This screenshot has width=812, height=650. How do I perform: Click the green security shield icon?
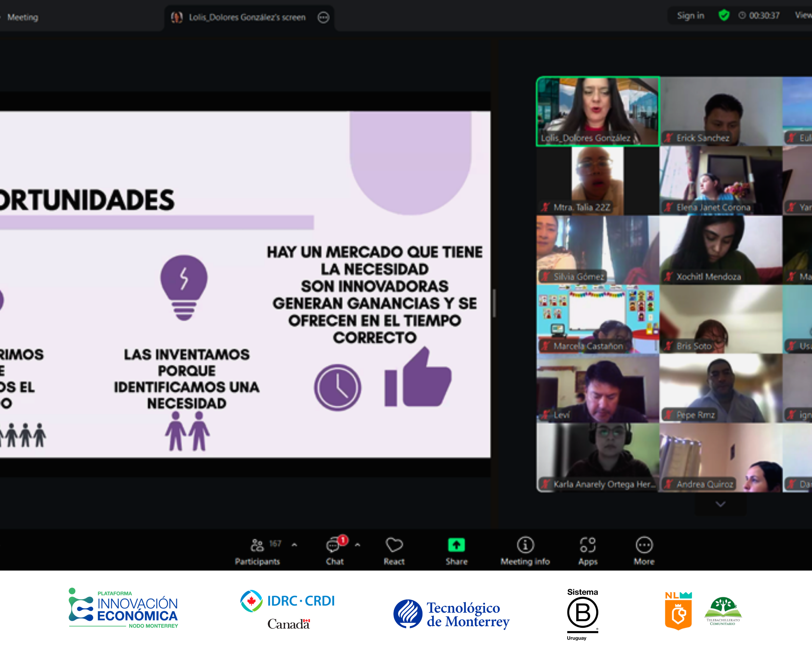(724, 16)
